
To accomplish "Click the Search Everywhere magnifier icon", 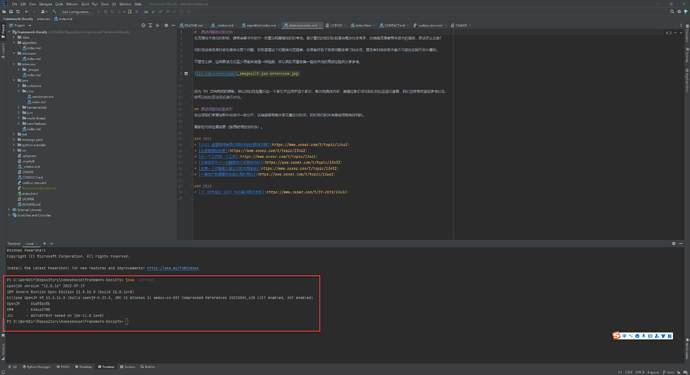I will [x=672, y=12].
